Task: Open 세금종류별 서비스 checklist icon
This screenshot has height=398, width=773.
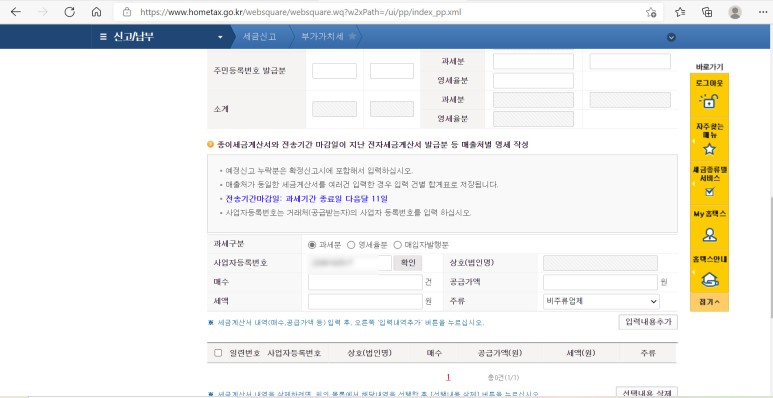Action: (x=709, y=192)
